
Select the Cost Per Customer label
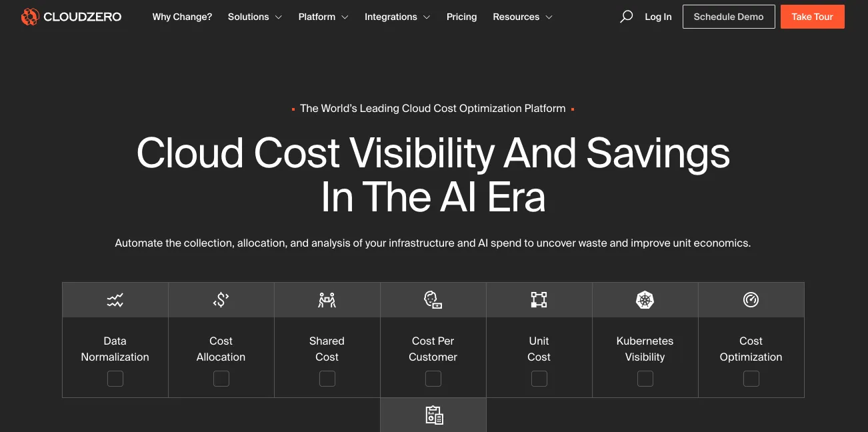tap(433, 349)
